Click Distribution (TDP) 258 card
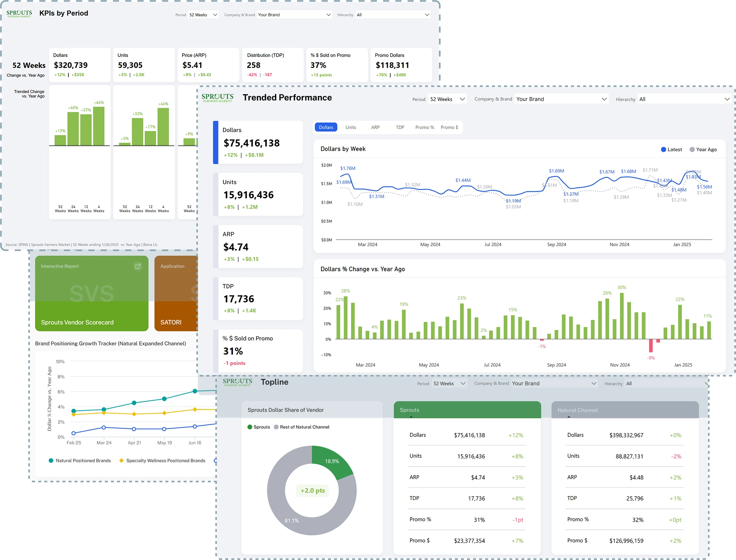The width and height of the screenshot is (736, 560). (273, 65)
